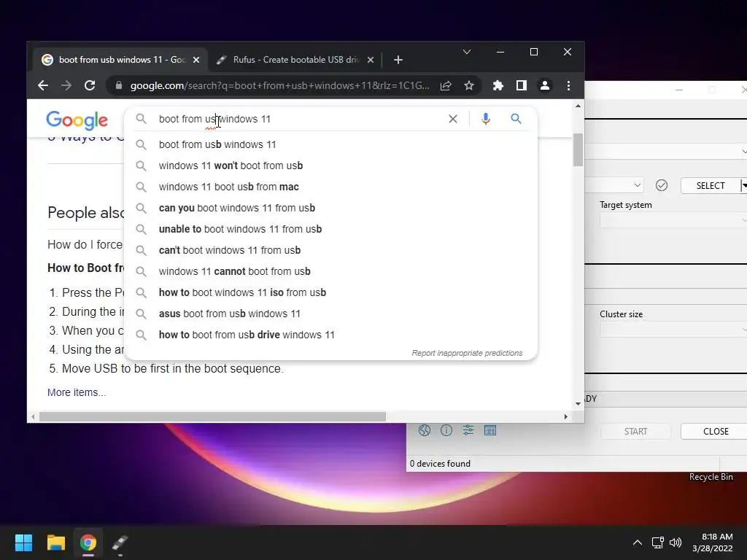Bookmark this page with star icon
The height and width of the screenshot is (560, 747).
click(469, 86)
